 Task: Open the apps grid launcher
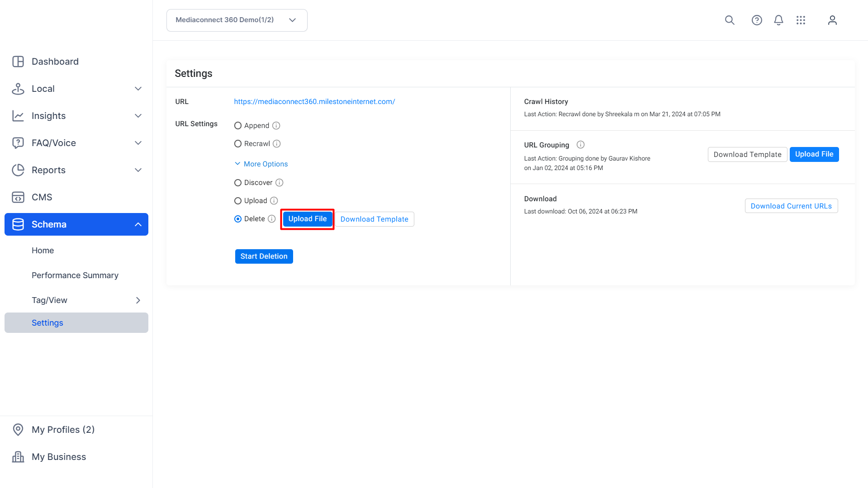tap(801, 20)
